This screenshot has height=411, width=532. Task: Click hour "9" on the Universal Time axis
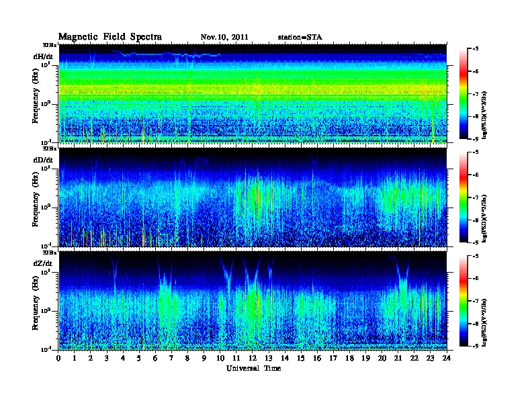click(x=204, y=358)
